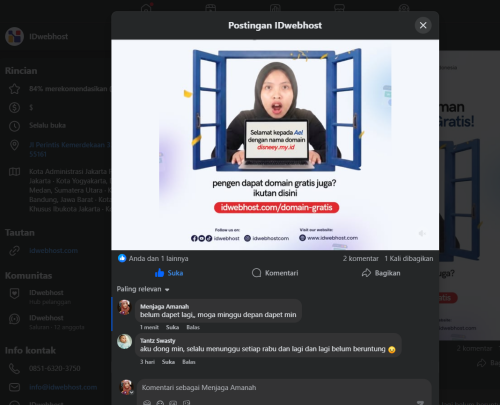This screenshot has height=405, width=500.
Task: Click the IDwebhost page name in the sidebar header
Action: click(x=48, y=36)
